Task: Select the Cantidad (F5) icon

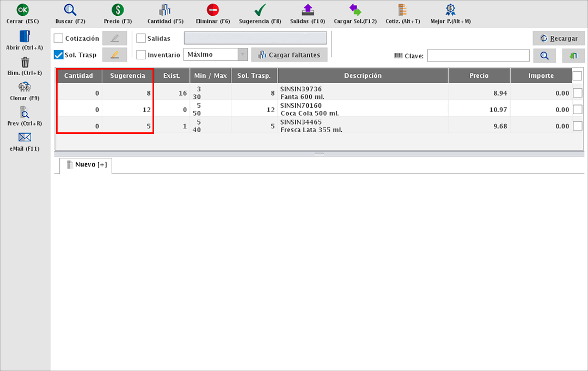Action: pyautogui.click(x=166, y=10)
